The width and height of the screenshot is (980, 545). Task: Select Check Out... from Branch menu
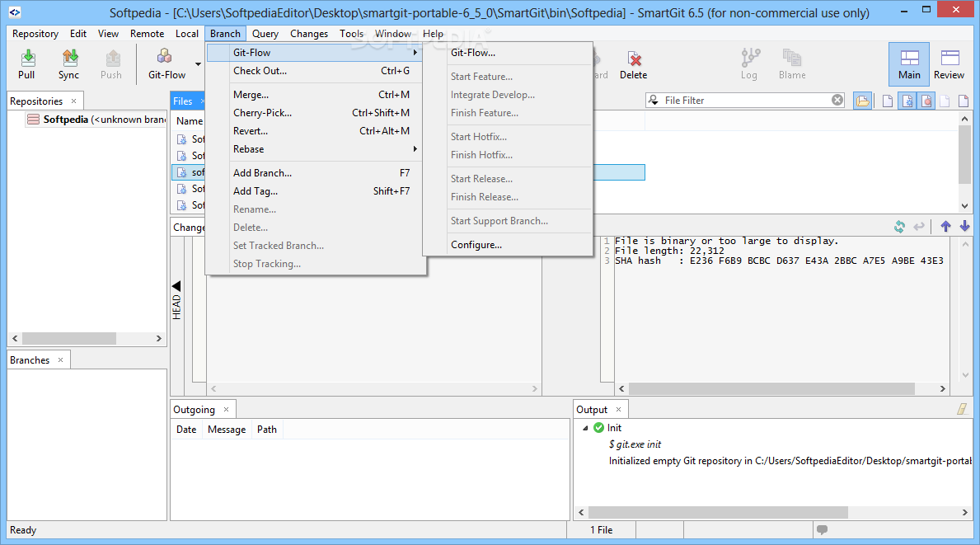tap(316, 71)
